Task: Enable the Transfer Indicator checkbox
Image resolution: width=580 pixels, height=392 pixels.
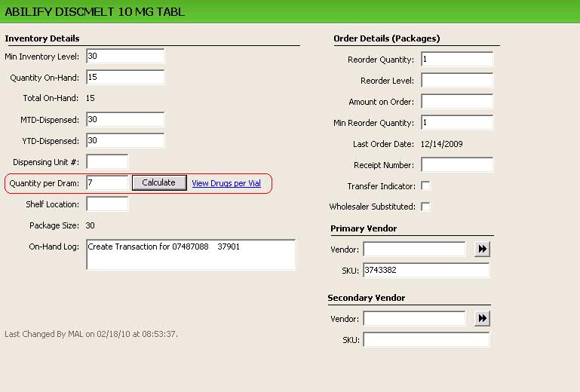Action: pyautogui.click(x=425, y=185)
